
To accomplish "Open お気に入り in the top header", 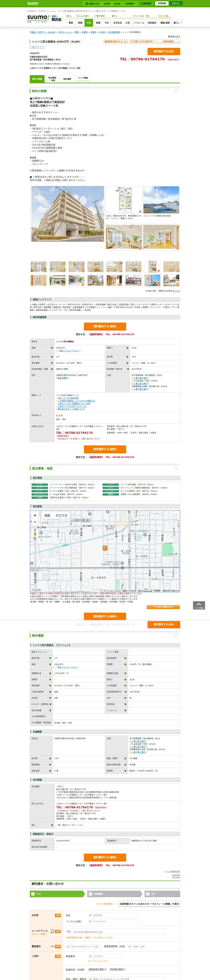I will click(x=93, y=3).
